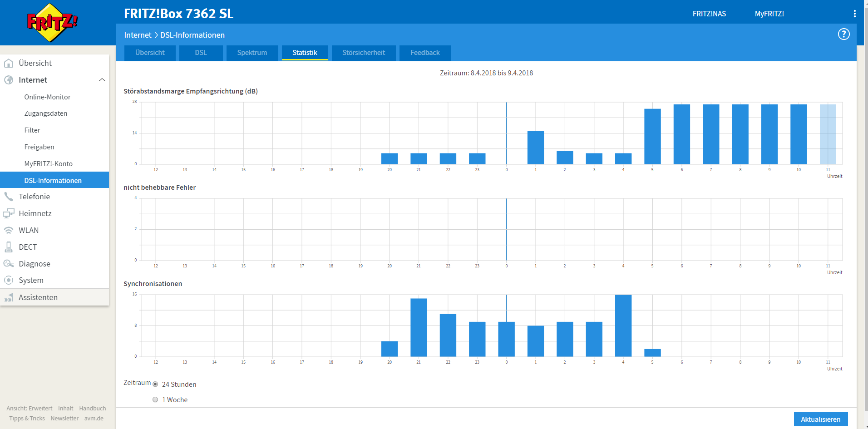This screenshot has width=868, height=429.
Task: Open Freigaben submenu item
Action: tap(39, 147)
